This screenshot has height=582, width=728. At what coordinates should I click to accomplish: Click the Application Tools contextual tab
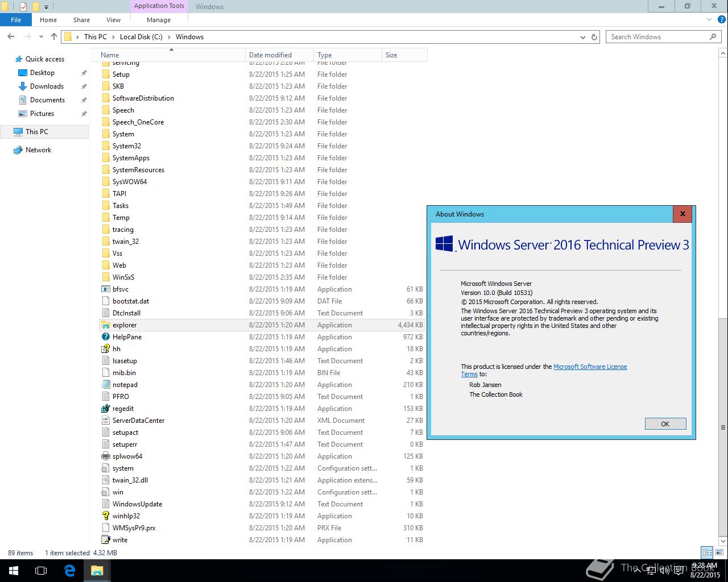pyautogui.click(x=159, y=6)
